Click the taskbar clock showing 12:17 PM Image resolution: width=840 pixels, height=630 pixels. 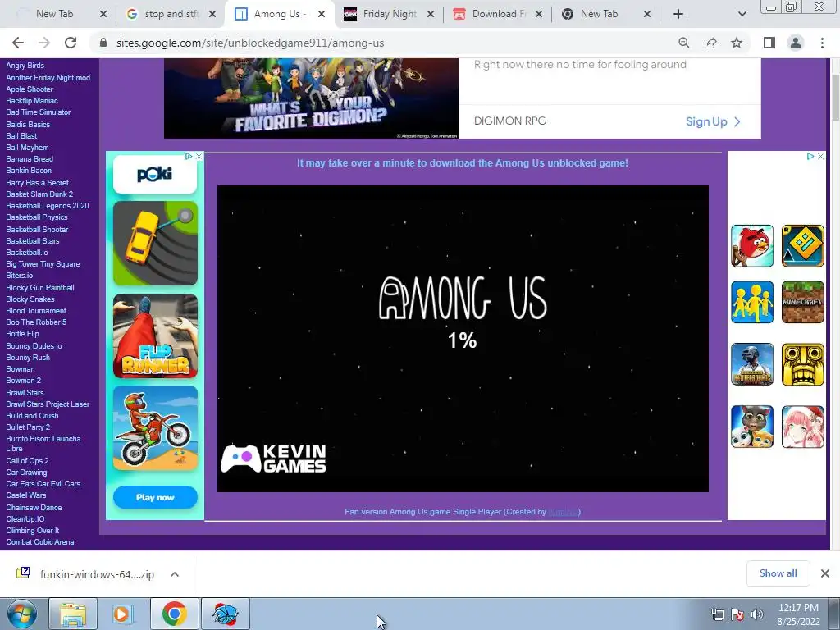click(798, 614)
